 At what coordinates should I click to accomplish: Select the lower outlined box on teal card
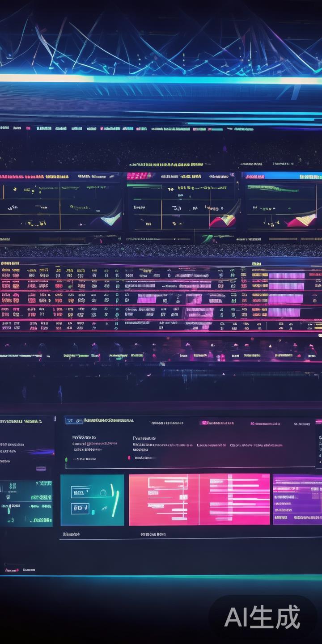80,508
